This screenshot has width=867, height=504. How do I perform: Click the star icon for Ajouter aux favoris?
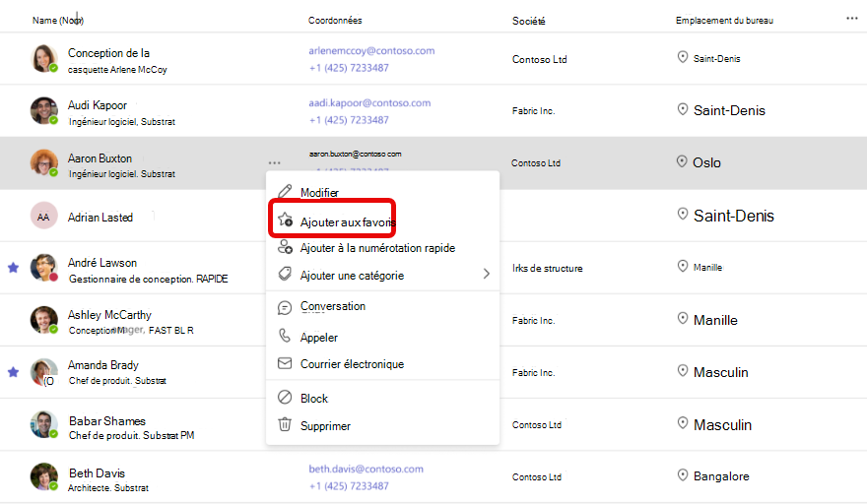[286, 220]
